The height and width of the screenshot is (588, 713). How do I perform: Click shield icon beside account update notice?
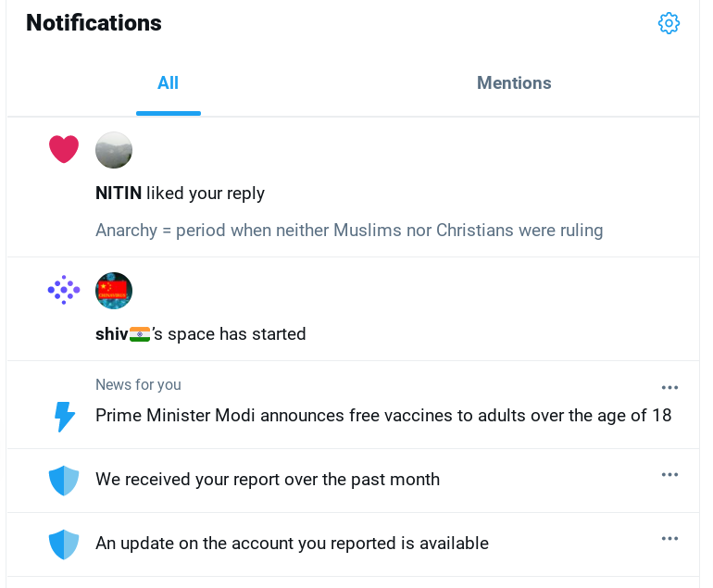click(x=64, y=544)
